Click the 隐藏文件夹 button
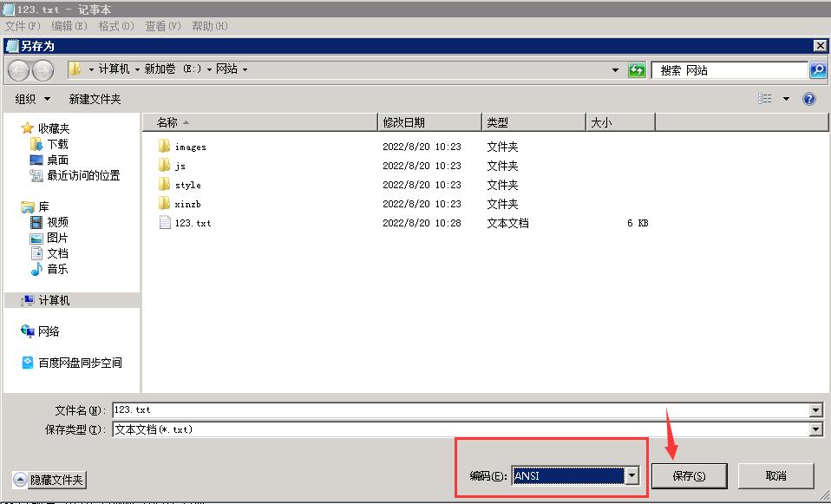Screen dimensions: 831x504 coord(49,480)
